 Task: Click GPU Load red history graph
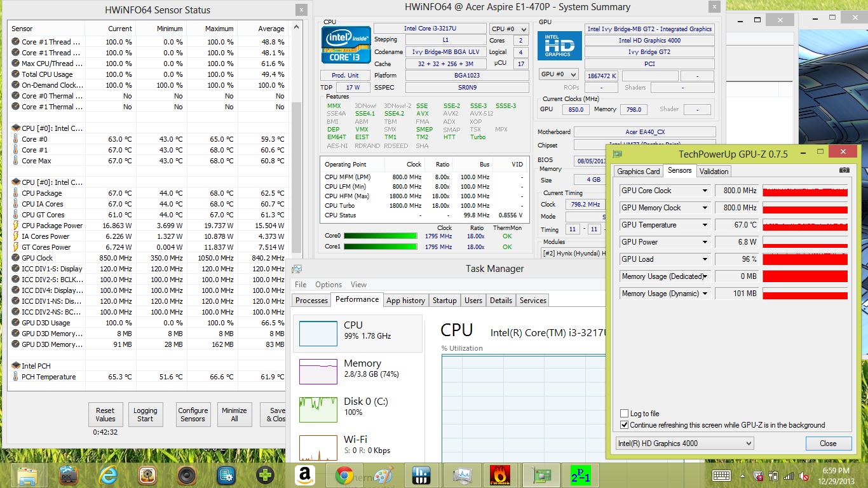click(805, 259)
